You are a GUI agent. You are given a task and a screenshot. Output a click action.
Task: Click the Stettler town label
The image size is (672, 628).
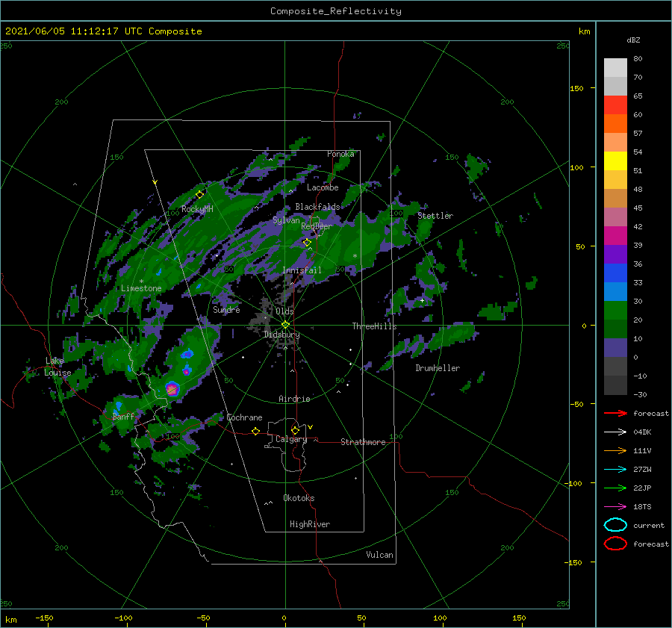coord(435,216)
